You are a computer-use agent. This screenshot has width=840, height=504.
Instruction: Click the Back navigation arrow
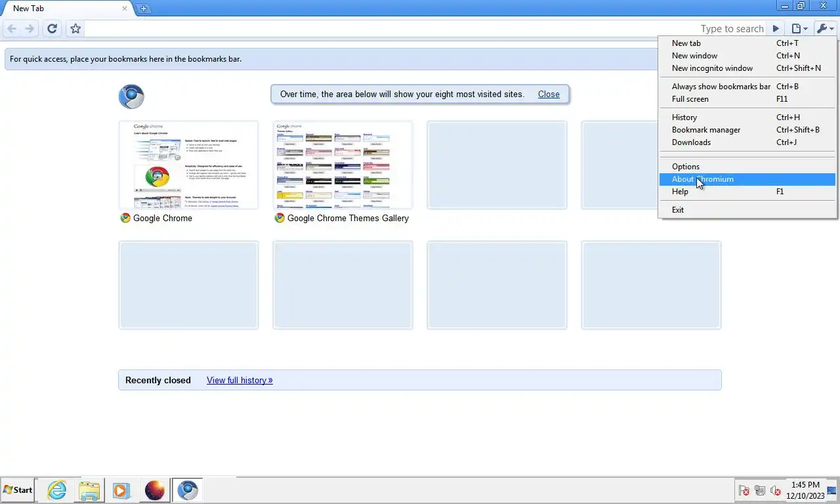12,29
